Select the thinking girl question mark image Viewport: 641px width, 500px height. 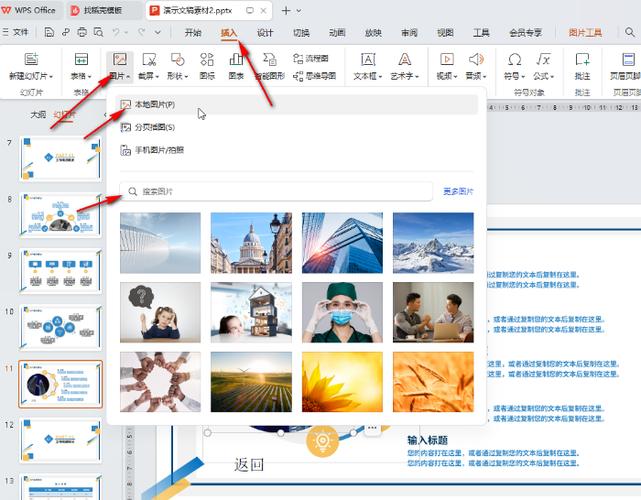(x=160, y=312)
